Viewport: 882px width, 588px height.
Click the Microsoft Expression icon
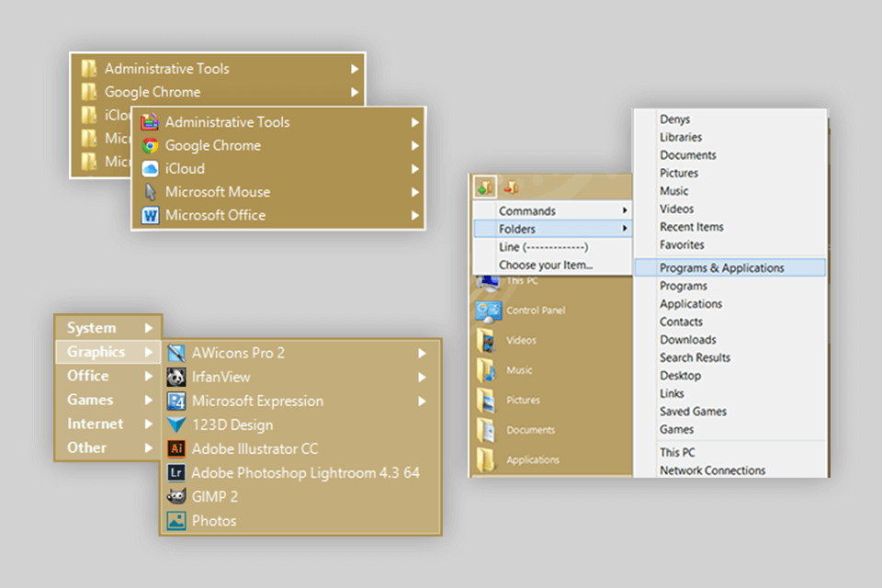176,401
